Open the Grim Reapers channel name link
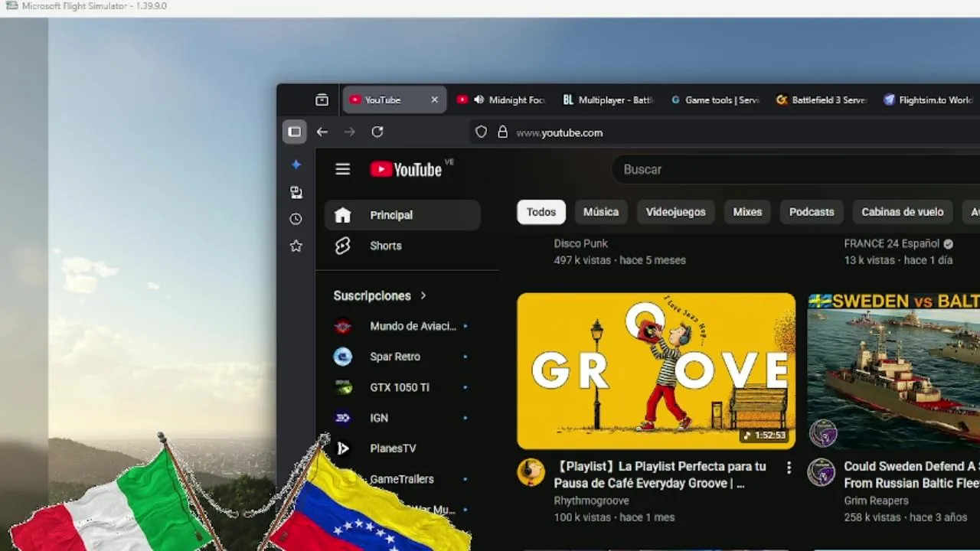 (876, 500)
